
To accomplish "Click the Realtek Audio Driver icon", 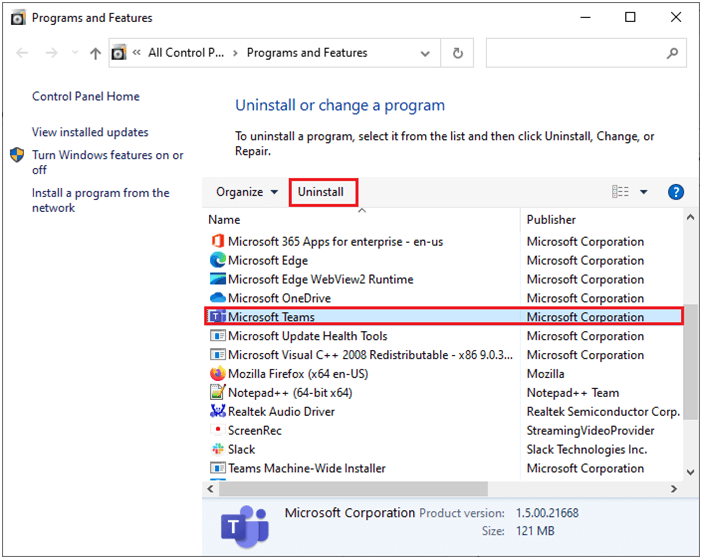I will (x=218, y=412).
